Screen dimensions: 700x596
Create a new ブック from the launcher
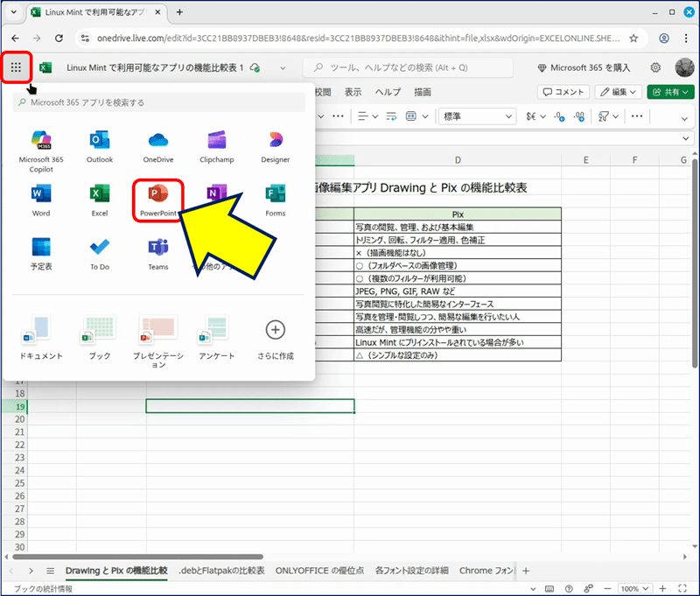tap(100, 338)
